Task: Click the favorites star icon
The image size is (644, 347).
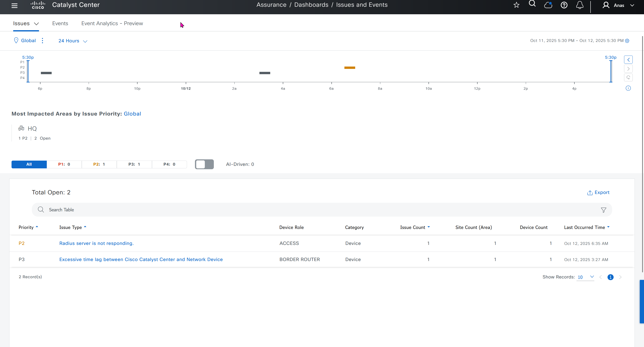Action: [x=516, y=5]
